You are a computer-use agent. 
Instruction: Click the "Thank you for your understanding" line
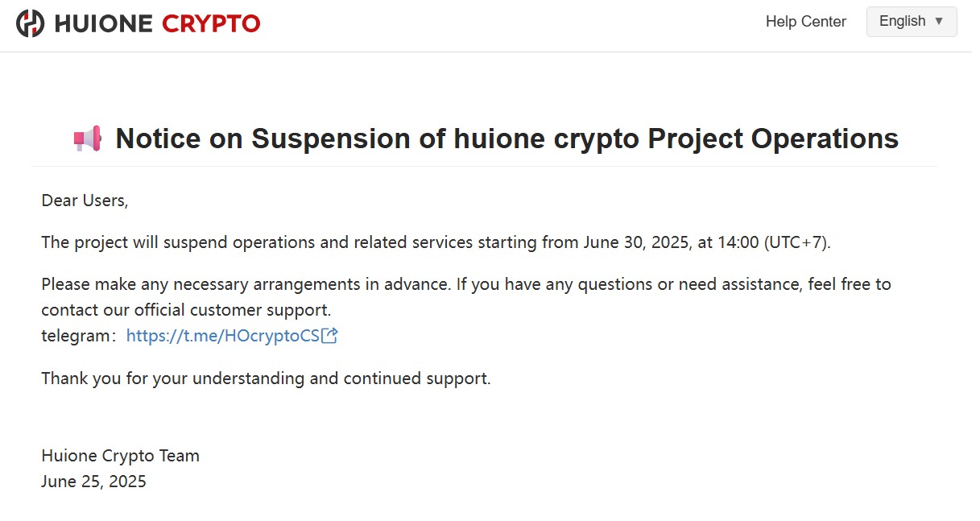(266, 378)
